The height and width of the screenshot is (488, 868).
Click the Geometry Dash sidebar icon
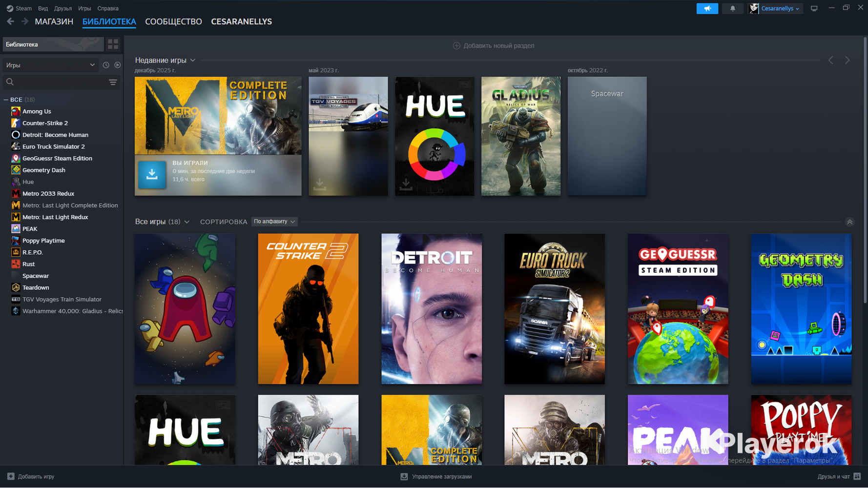[x=16, y=170]
